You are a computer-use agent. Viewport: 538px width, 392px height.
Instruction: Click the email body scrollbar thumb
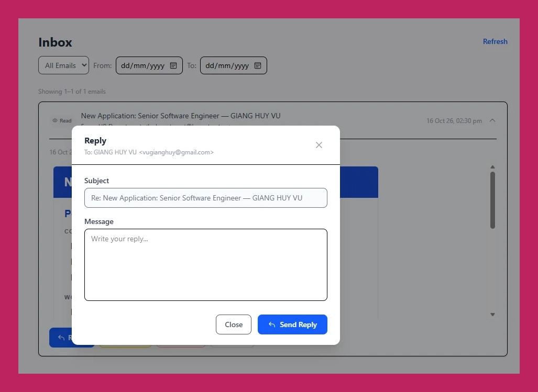(x=493, y=200)
